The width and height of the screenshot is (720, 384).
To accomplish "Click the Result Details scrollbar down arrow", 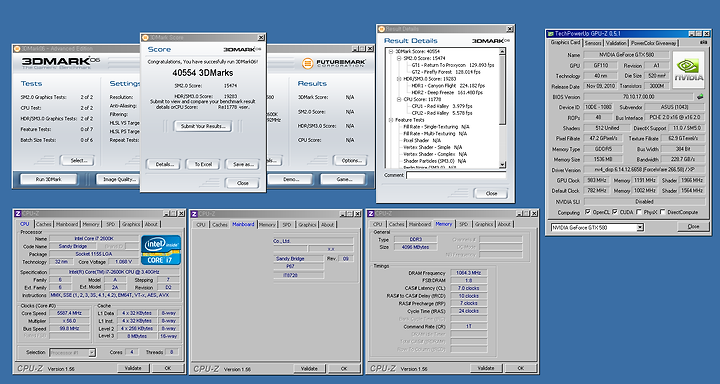I will [501, 164].
